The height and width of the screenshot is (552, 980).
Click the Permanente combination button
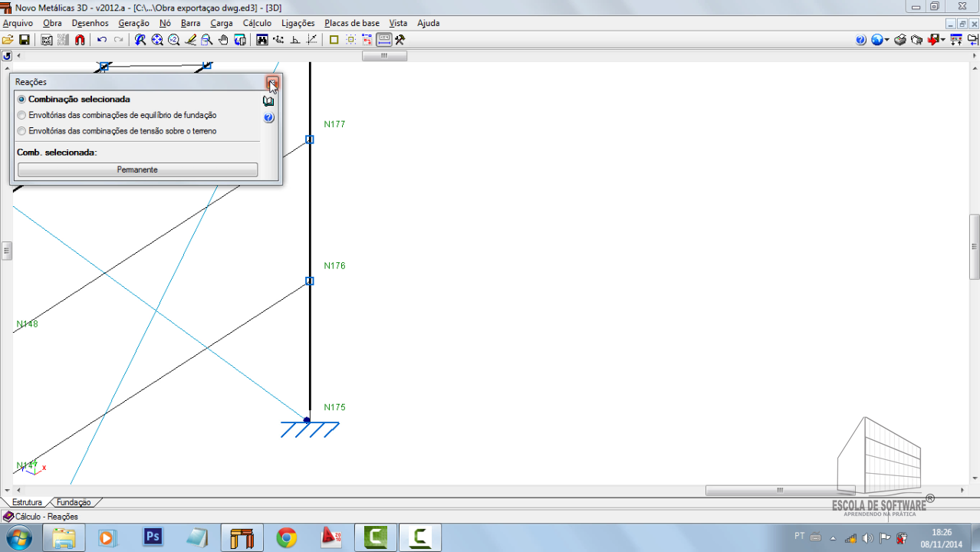[138, 169]
